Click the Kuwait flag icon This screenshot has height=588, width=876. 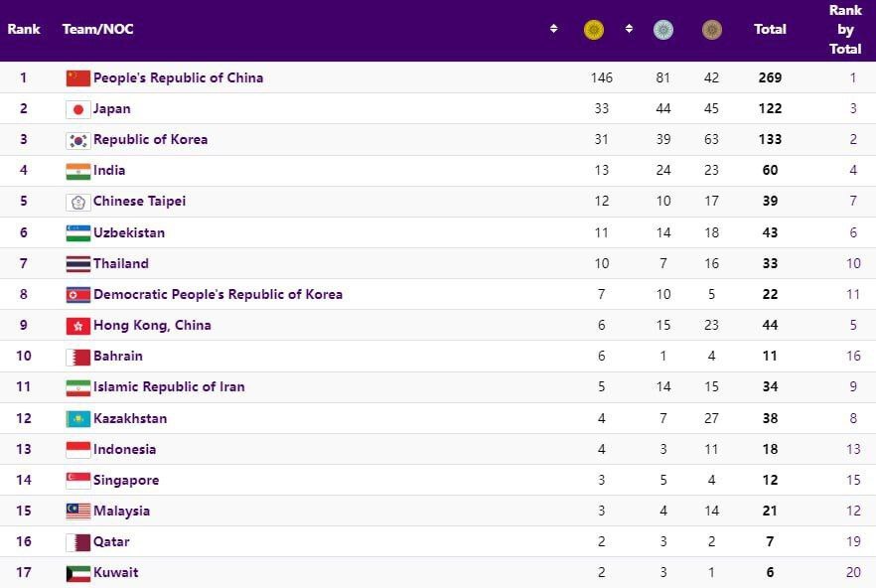tap(78, 573)
